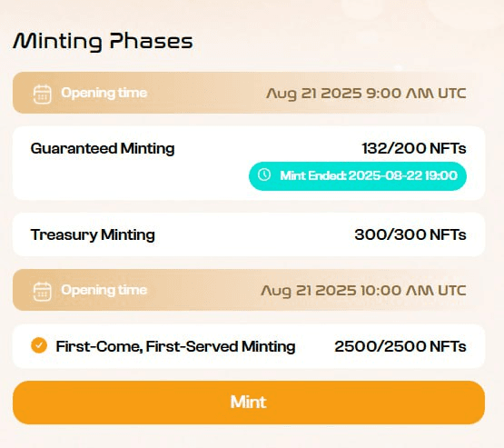Click the 300/300 NFTs counter
This screenshot has height=448, width=504.
coord(410,234)
